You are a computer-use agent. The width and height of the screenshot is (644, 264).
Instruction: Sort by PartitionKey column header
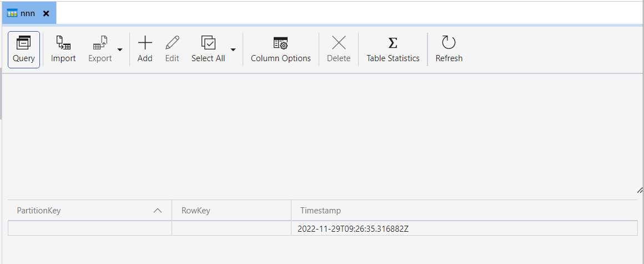(89, 211)
